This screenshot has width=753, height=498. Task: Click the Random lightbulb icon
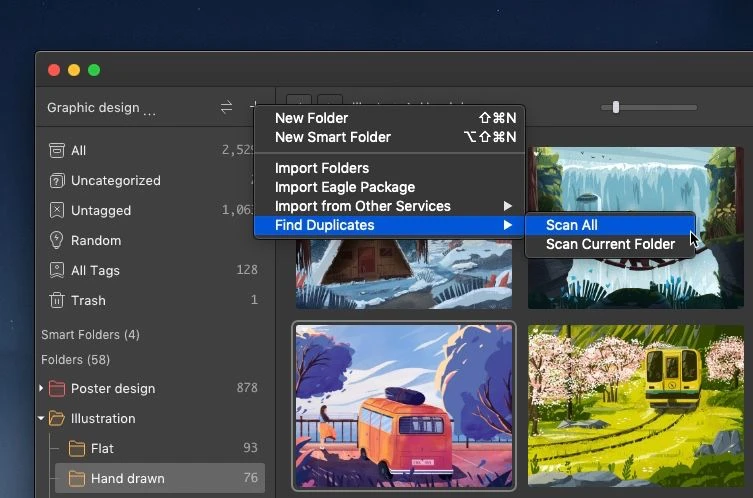point(57,240)
